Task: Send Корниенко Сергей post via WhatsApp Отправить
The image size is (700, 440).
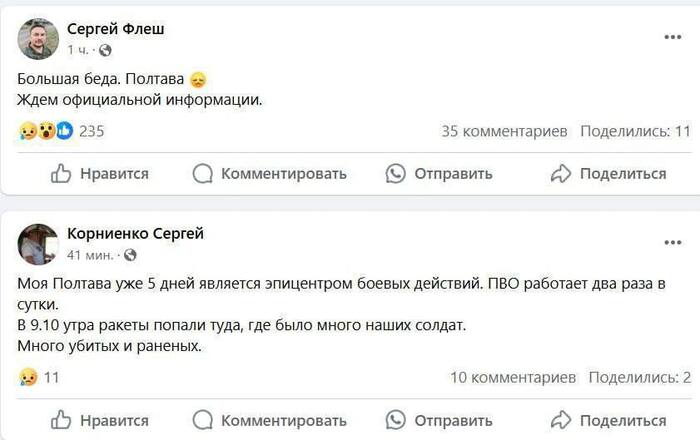Action: click(x=440, y=419)
